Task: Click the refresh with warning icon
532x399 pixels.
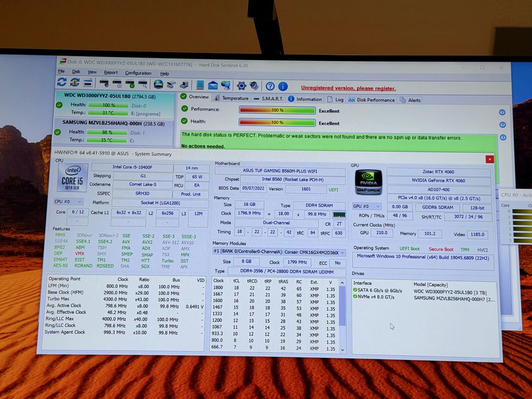Action: [x=75, y=82]
